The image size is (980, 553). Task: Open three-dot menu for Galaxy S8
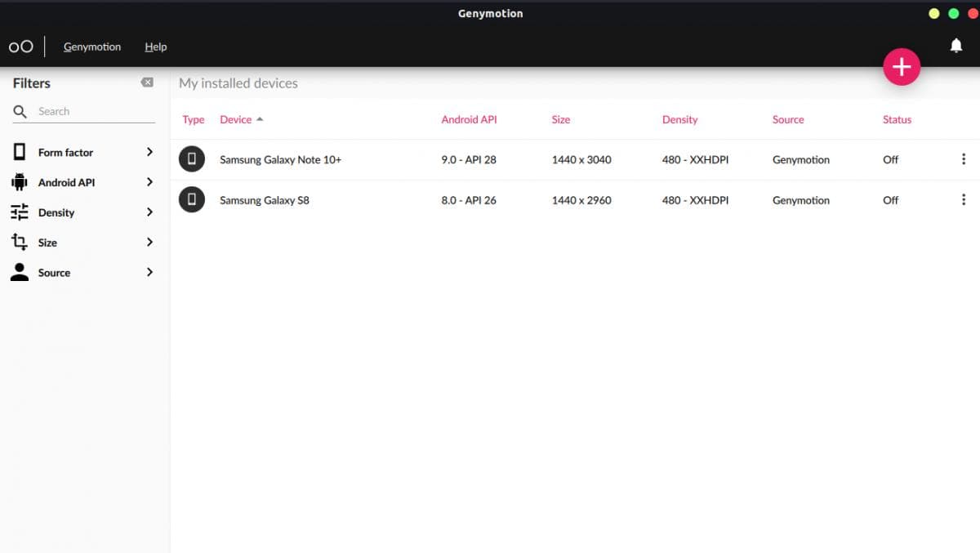click(x=964, y=199)
